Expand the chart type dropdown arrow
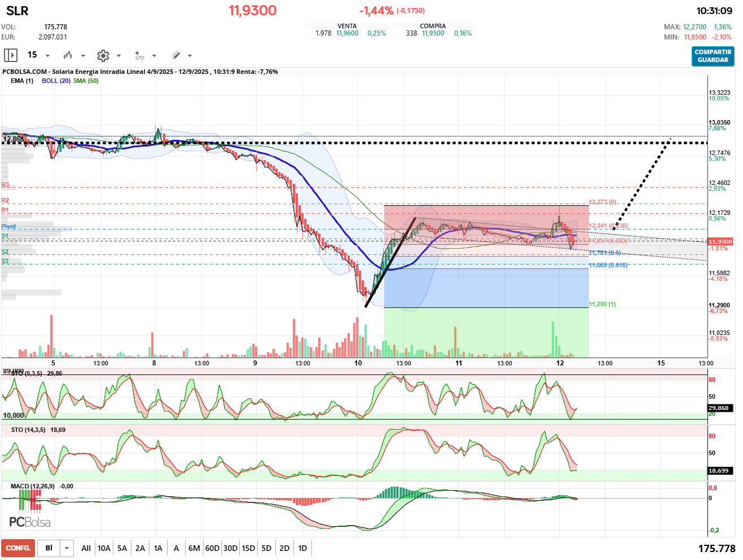 click(83, 56)
